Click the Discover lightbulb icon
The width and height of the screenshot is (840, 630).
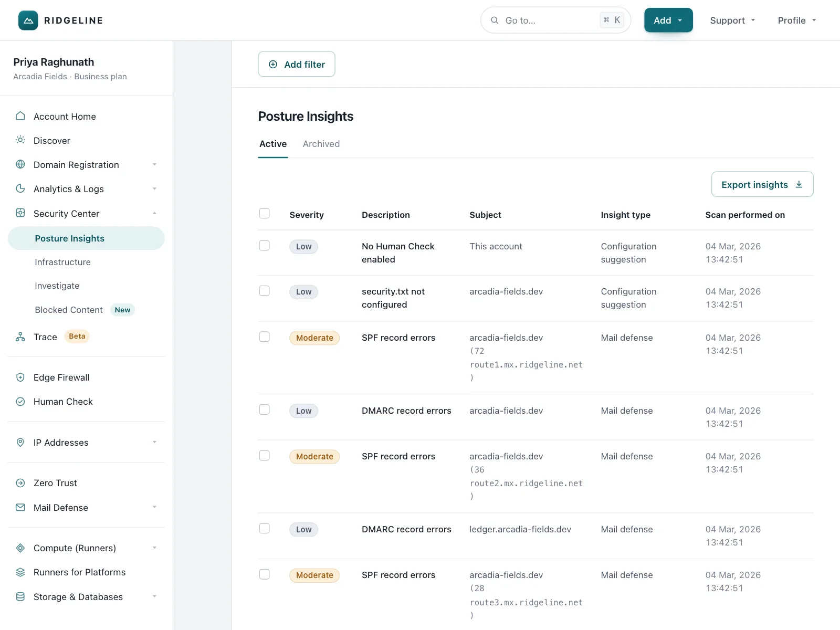click(x=20, y=140)
